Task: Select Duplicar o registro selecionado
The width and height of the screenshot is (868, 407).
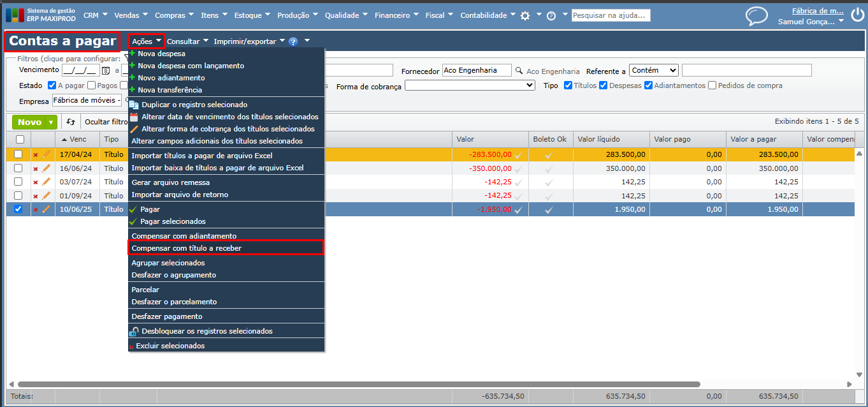Action: pos(194,105)
